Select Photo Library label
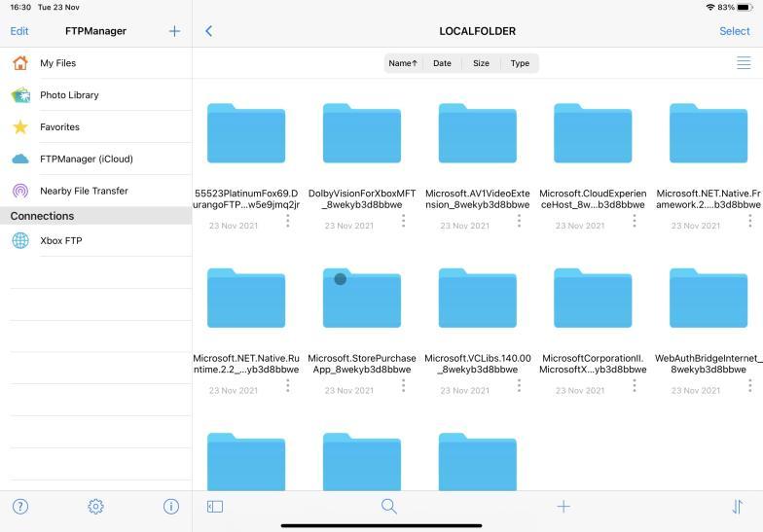 click(x=69, y=95)
